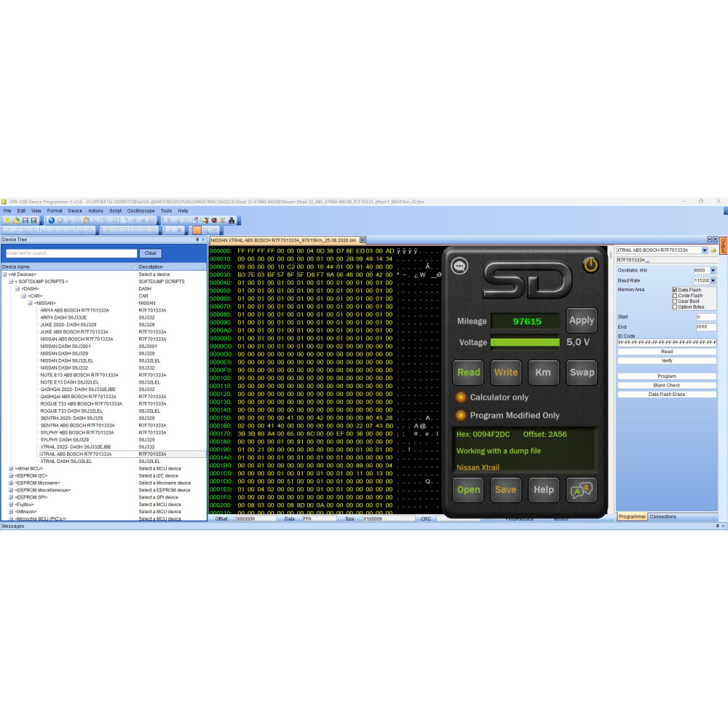Open the Oscillator kHz dropdown
The width and height of the screenshot is (728, 728).
pos(713,270)
